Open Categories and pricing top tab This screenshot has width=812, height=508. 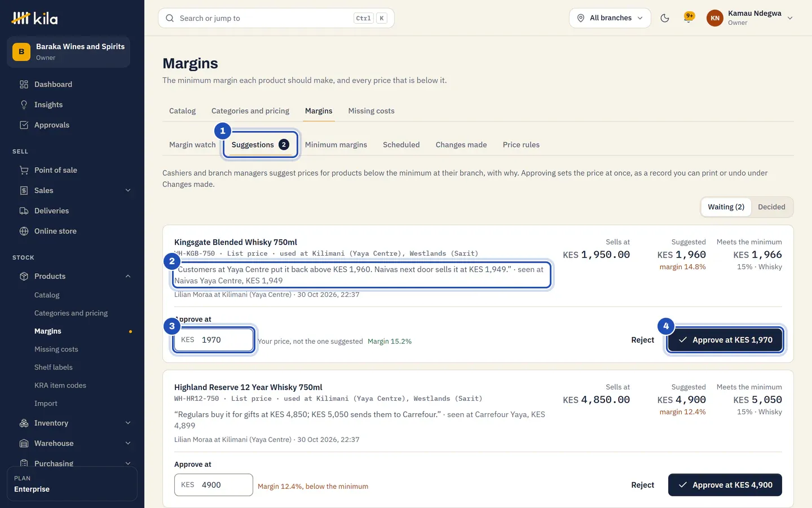click(x=250, y=111)
